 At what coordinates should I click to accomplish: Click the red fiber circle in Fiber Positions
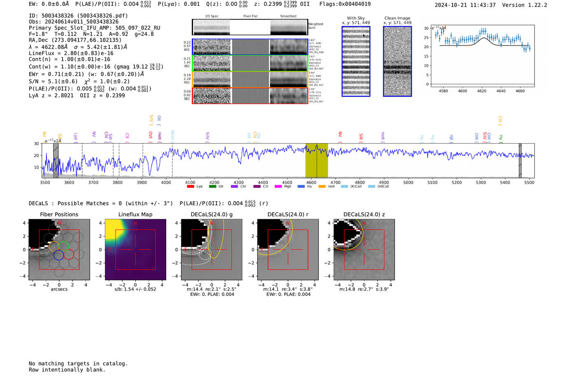pyautogui.click(x=69, y=255)
